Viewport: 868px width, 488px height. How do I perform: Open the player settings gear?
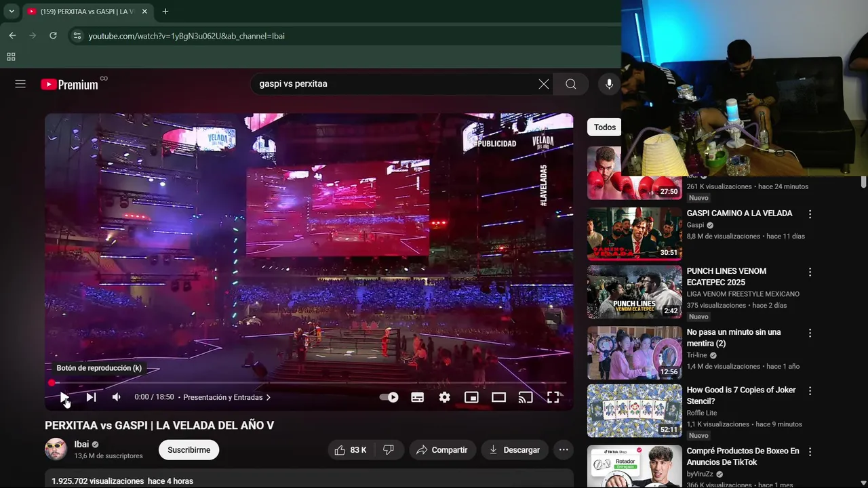click(x=444, y=397)
